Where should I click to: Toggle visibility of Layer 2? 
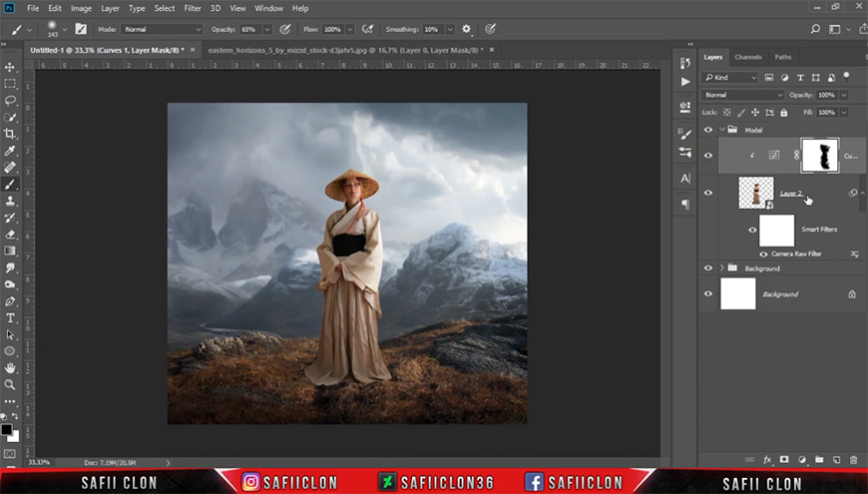coord(708,193)
